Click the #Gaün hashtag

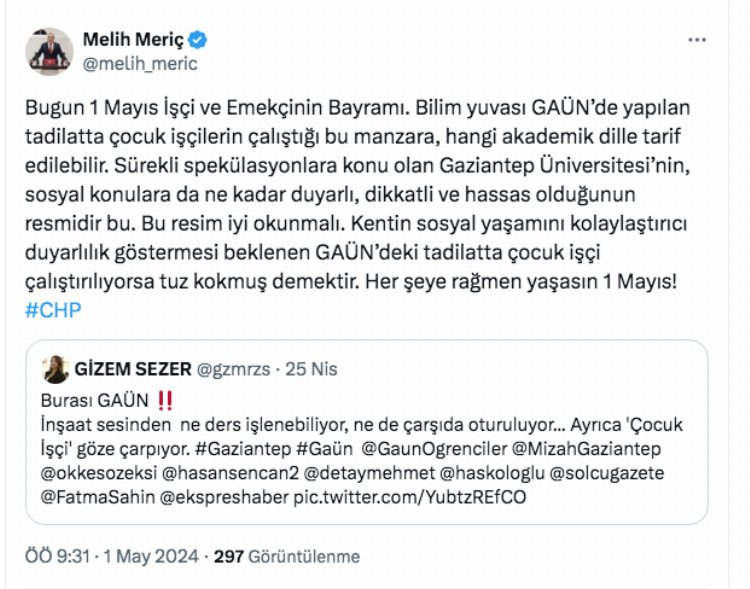pyautogui.click(x=325, y=449)
